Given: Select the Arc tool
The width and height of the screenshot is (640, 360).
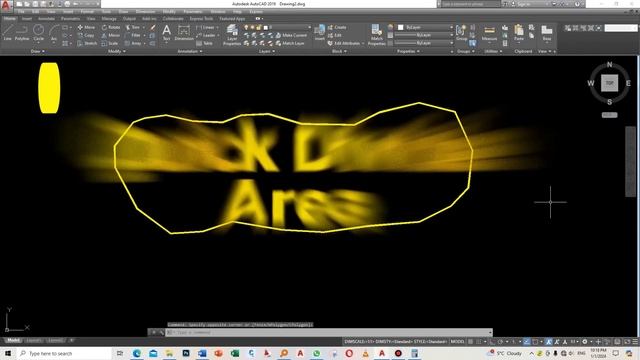Looking at the screenshot, I should [x=54, y=32].
